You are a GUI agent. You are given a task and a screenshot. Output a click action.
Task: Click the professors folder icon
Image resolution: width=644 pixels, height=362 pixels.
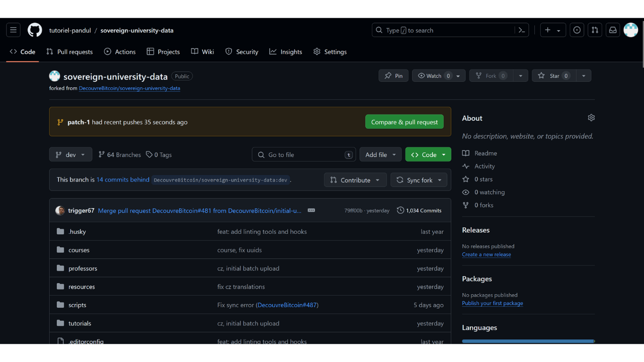tap(60, 268)
